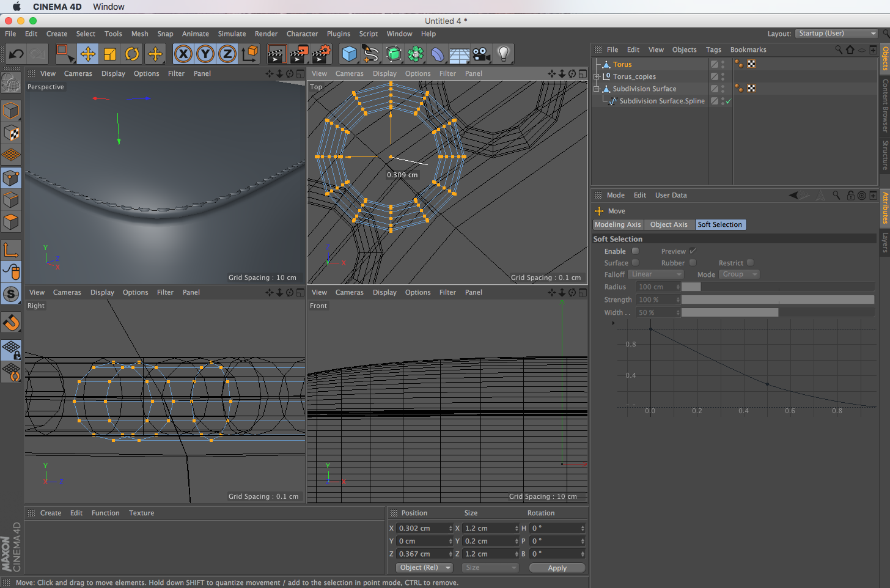Open the Layout Startup (User) dropdown
Screen dimensions: 890x588
(837, 34)
